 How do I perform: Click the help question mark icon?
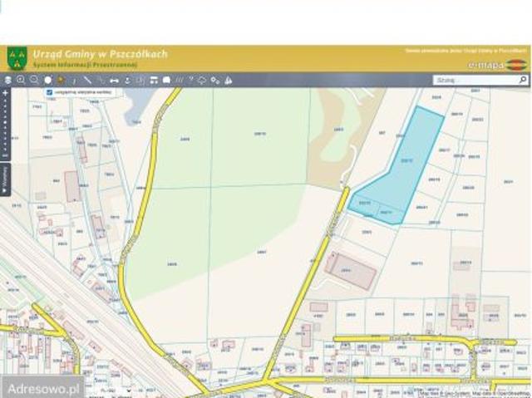[x=190, y=80]
